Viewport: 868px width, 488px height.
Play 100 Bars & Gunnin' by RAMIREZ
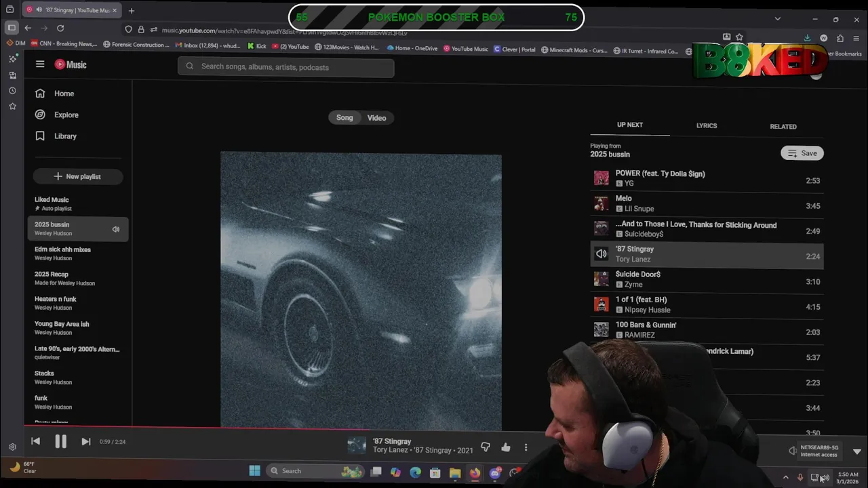coord(707,330)
